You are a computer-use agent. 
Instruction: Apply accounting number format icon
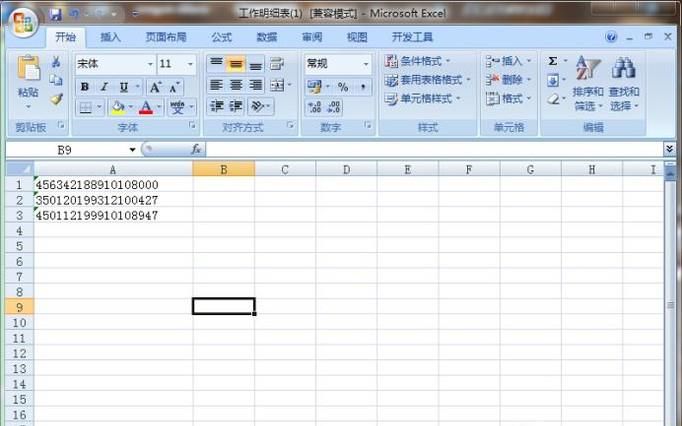click(x=314, y=87)
